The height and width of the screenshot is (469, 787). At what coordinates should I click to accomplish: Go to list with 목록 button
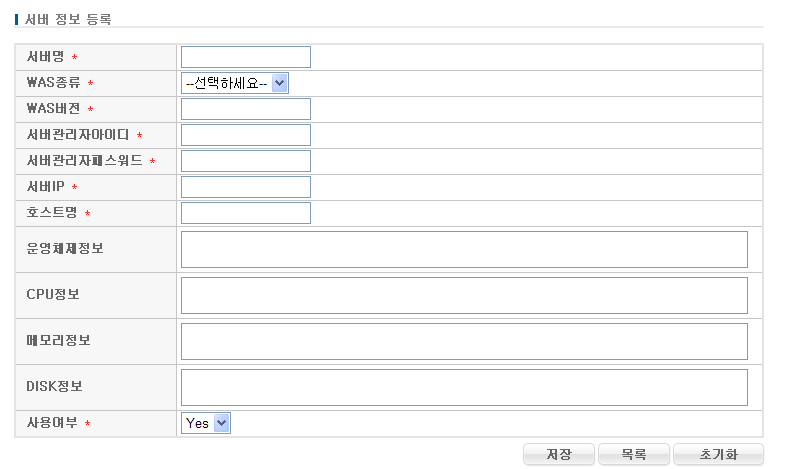[x=633, y=455]
